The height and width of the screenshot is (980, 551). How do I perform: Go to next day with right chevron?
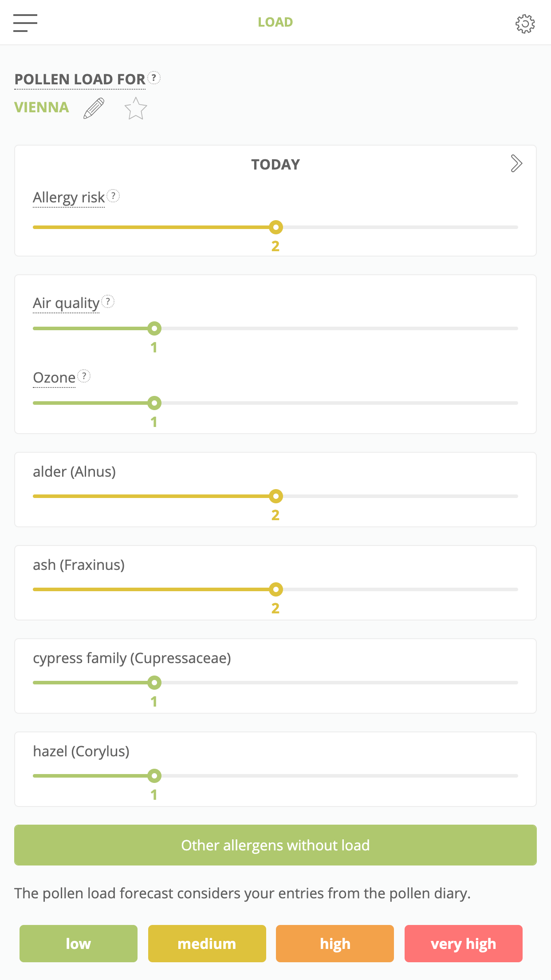[516, 163]
